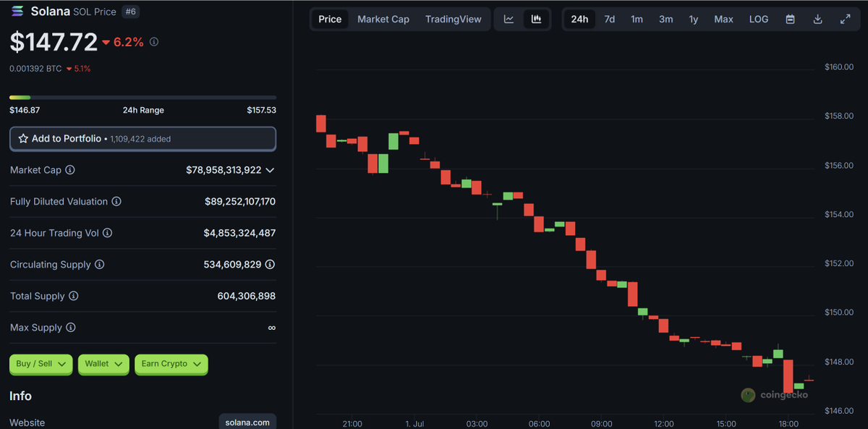Select 3m time range
Image resolution: width=868 pixels, height=429 pixels.
(665, 20)
